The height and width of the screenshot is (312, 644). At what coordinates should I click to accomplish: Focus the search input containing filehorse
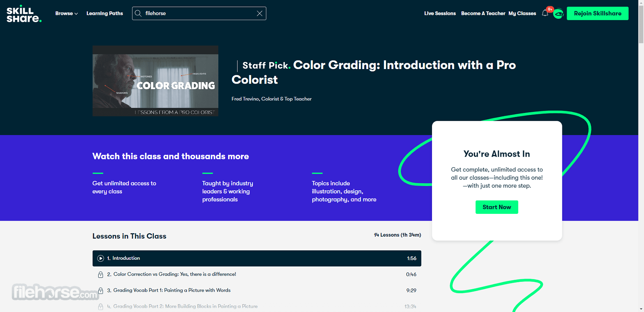pyautogui.click(x=199, y=13)
